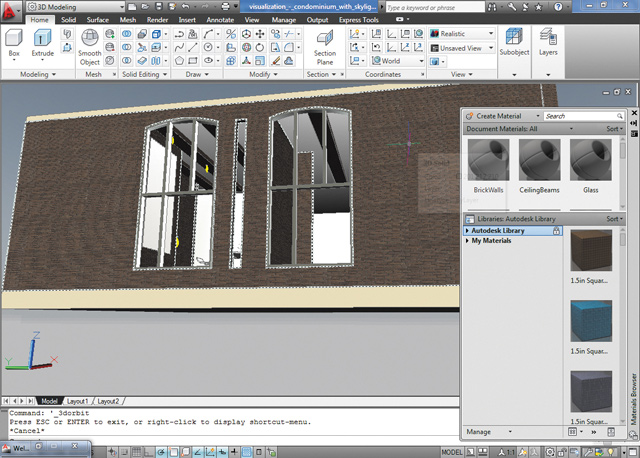Select the CeilingBeams material swatch

click(x=539, y=160)
